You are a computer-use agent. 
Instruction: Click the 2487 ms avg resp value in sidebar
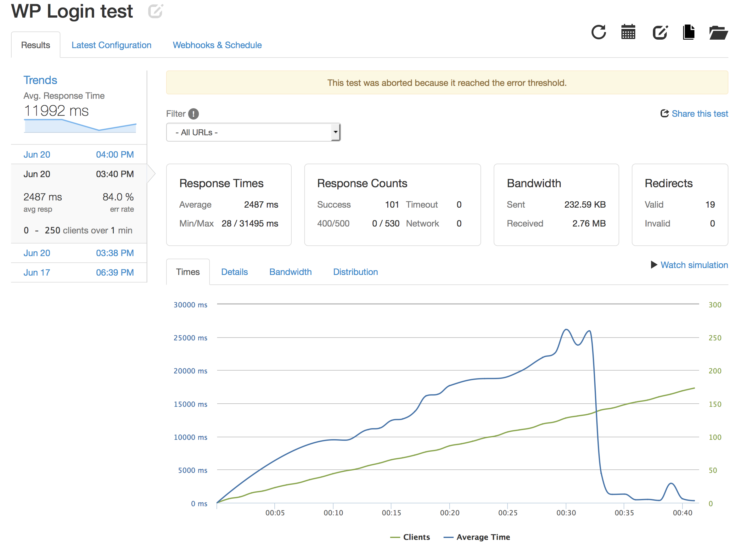coord(43,197)
